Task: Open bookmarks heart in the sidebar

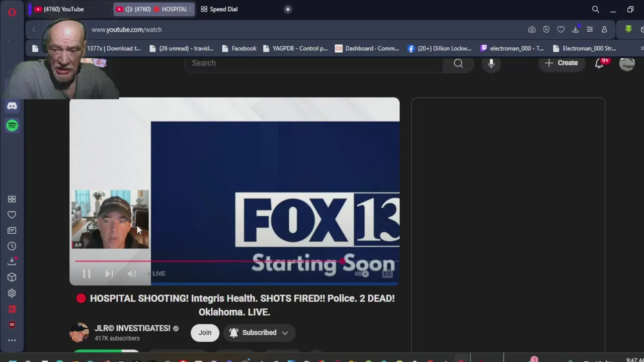Action: point(12,215)
